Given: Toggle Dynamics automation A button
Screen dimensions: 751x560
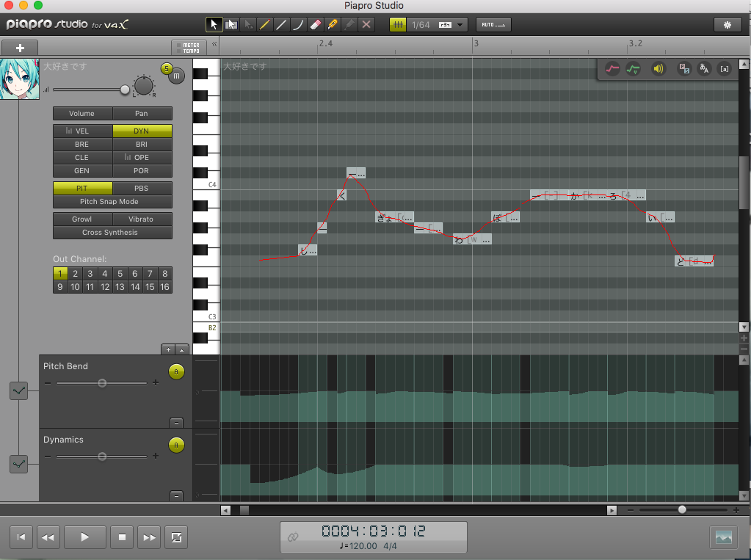Looking at the screenshot, I should tap(176, 445).
